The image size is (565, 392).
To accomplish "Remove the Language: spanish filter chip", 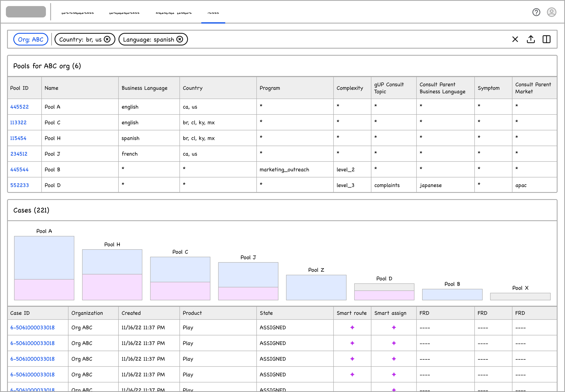I will (180, 39).
